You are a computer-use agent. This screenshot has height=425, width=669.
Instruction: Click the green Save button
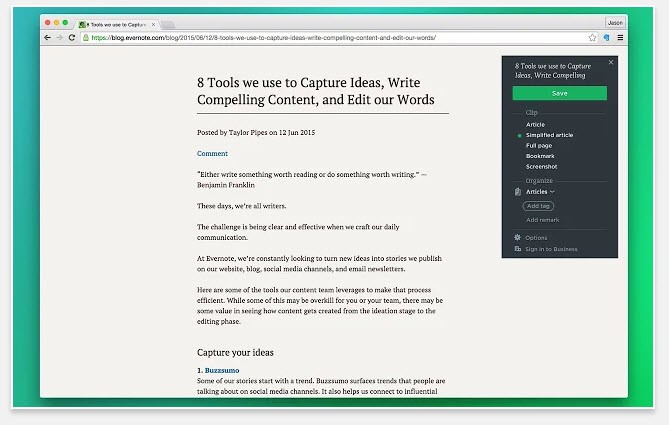click(x=559, y=93)
